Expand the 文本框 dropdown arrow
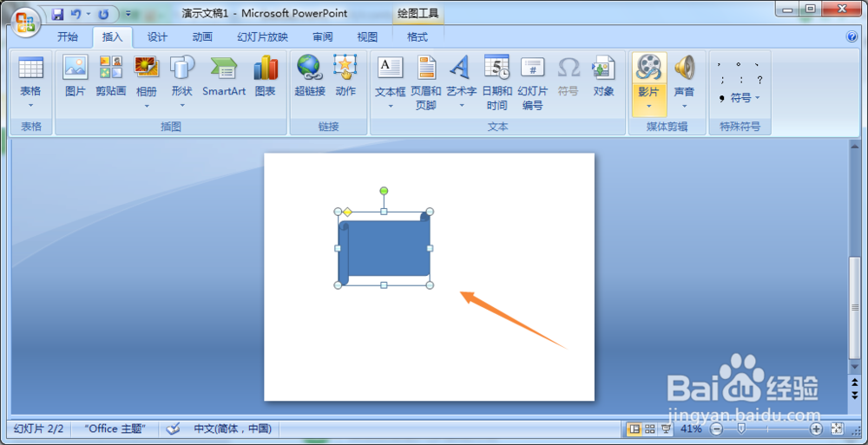Screen dimensions: 868x445 click(x=391, y=105)
